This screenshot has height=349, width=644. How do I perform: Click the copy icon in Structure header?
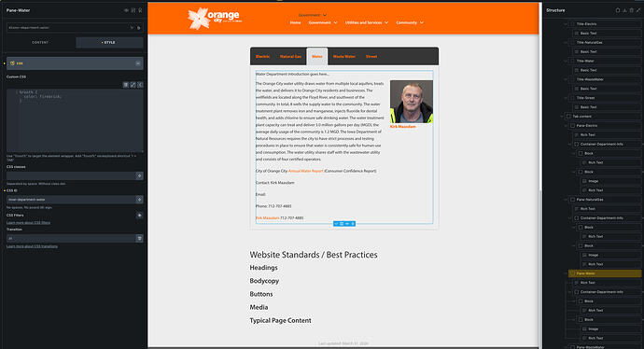617,10
